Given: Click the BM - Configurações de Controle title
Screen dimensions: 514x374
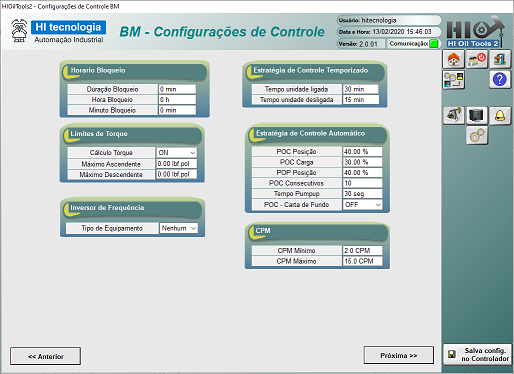Looking at the screenshot, I should pyautogui.click(x=222, y=32).
